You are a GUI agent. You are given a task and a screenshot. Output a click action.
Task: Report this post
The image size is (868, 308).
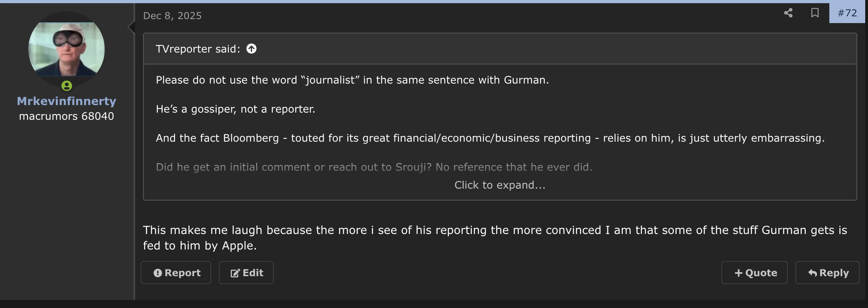(176, 273)
